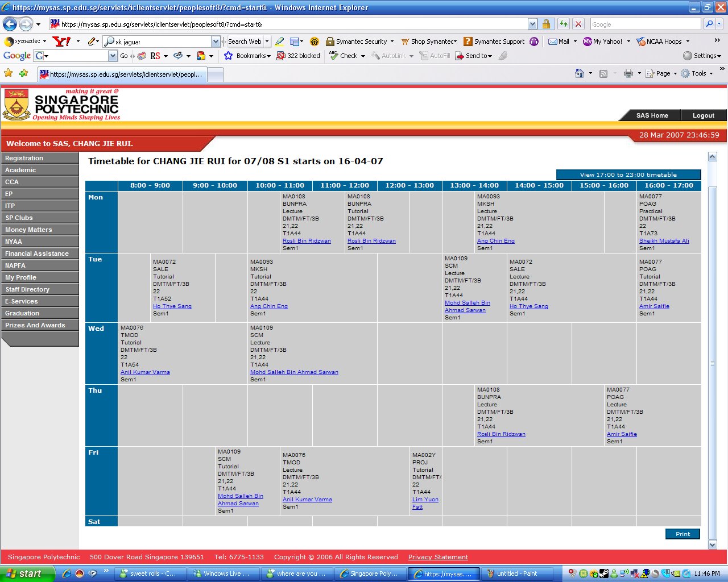The height and width of the screenshot is (582, 728).
Task: Click the Favorites Center star icon
Action: pyautogui.click(x=8, y=73)
